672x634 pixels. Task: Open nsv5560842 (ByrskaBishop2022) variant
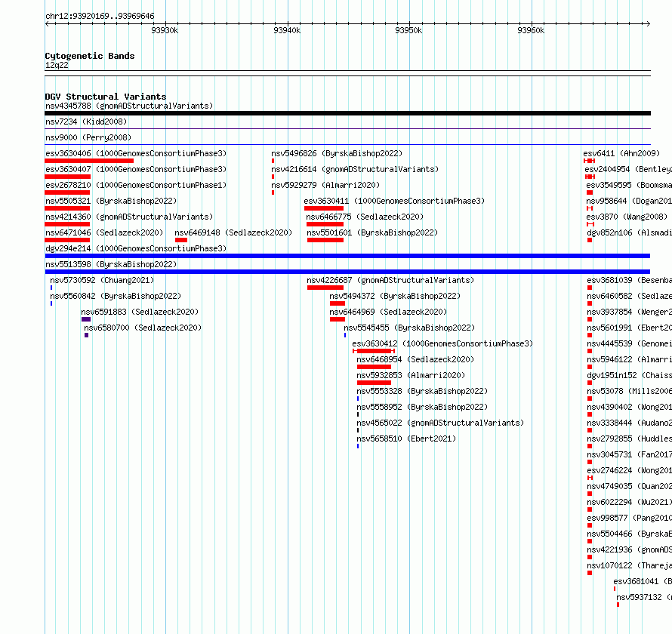[116, 296]
